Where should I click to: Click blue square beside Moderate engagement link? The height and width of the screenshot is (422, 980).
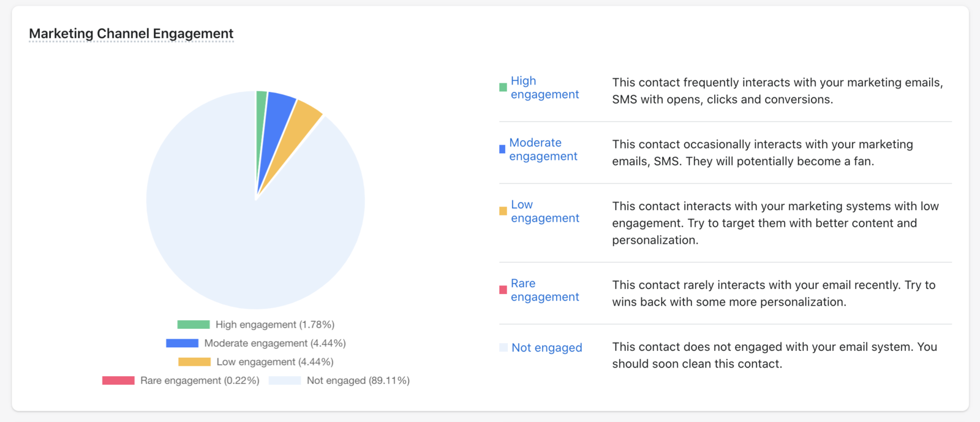[x=502, y=149]
